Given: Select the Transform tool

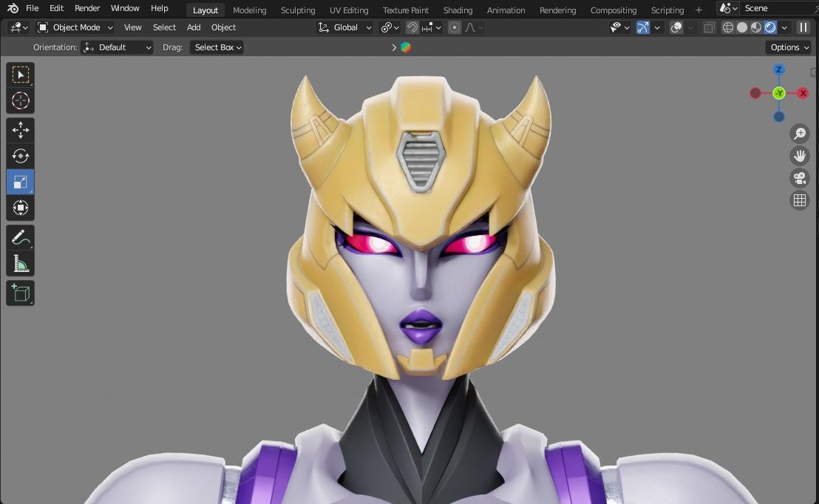Looking at the screenshot, I should click(21, 208).
